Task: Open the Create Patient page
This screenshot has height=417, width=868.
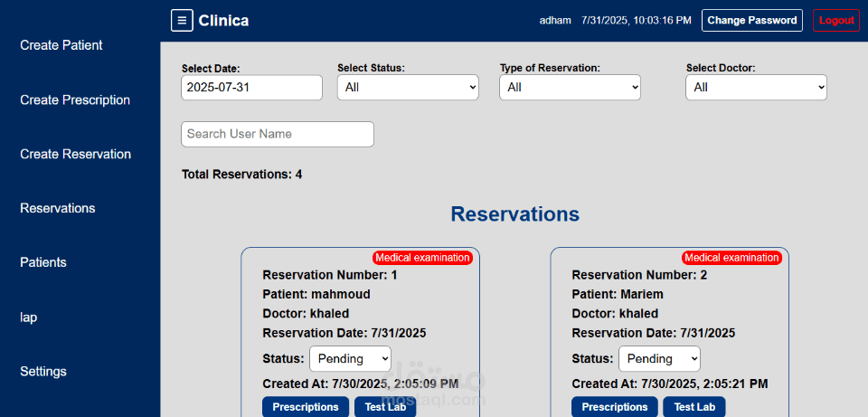Action: pos(61,45)
